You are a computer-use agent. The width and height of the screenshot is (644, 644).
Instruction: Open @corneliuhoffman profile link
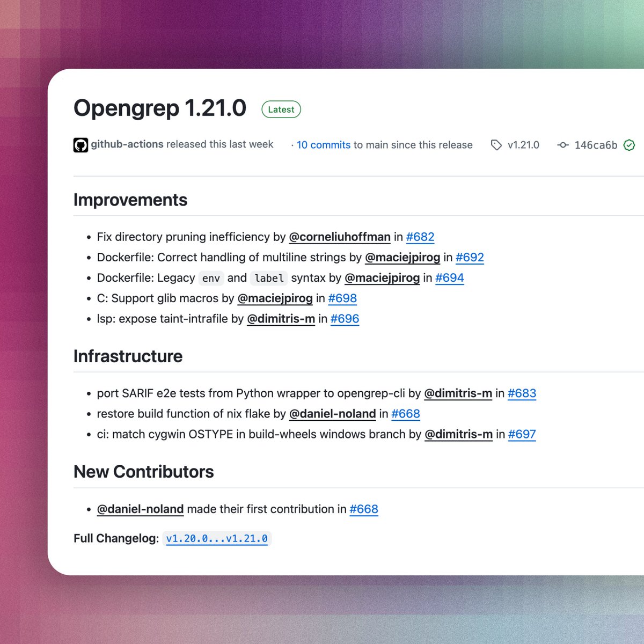tap(340, 237)
